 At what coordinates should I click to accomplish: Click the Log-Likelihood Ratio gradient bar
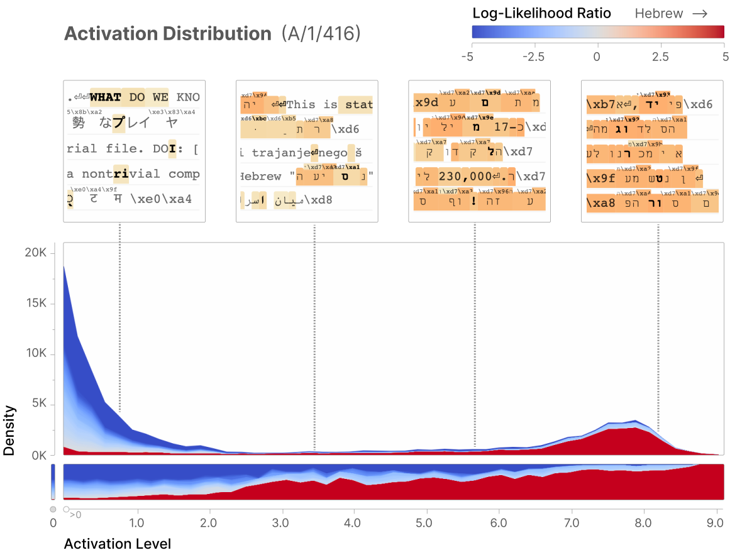pyautogui.click(x=598, y=31)
